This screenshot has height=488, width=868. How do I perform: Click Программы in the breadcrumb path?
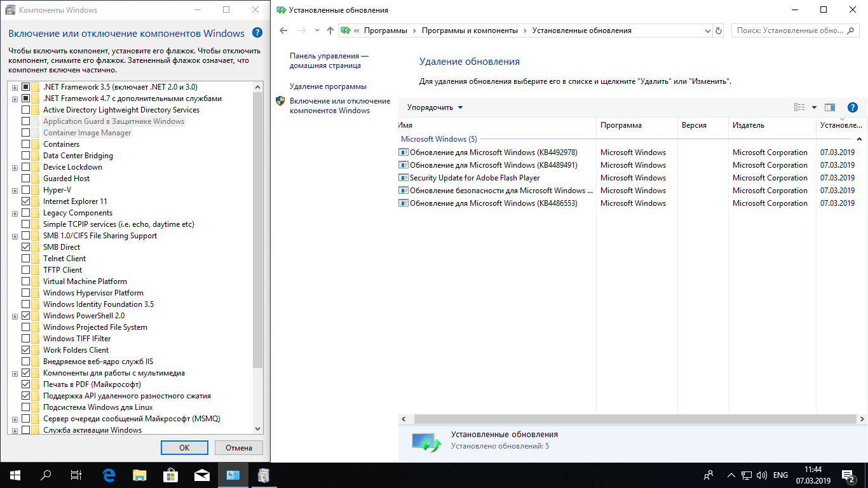coord(386,30)
